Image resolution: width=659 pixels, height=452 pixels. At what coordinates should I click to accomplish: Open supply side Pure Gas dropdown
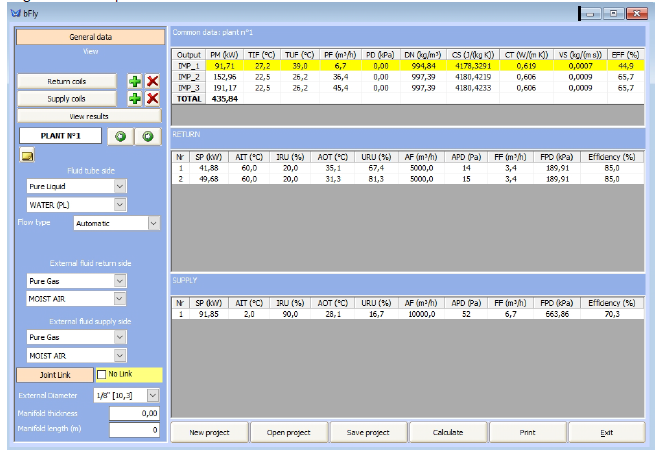coord(120,337)
